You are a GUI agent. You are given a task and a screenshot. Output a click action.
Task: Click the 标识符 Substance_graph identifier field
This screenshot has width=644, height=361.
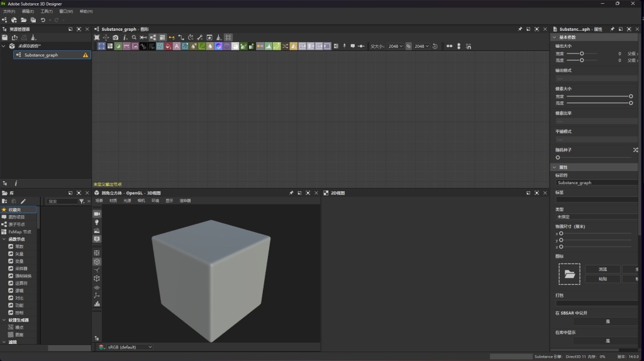point(597,183)
